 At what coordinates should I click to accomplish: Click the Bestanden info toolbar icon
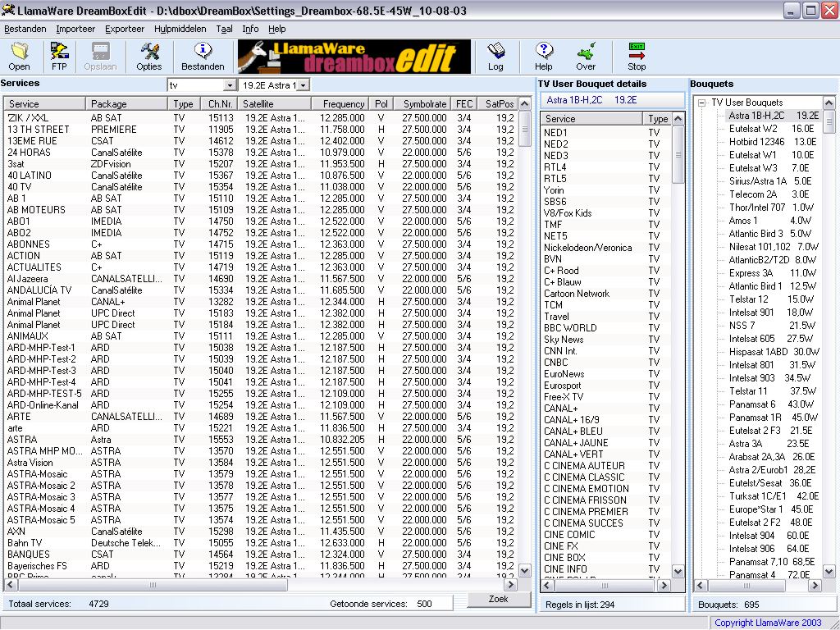pos(203,57)
